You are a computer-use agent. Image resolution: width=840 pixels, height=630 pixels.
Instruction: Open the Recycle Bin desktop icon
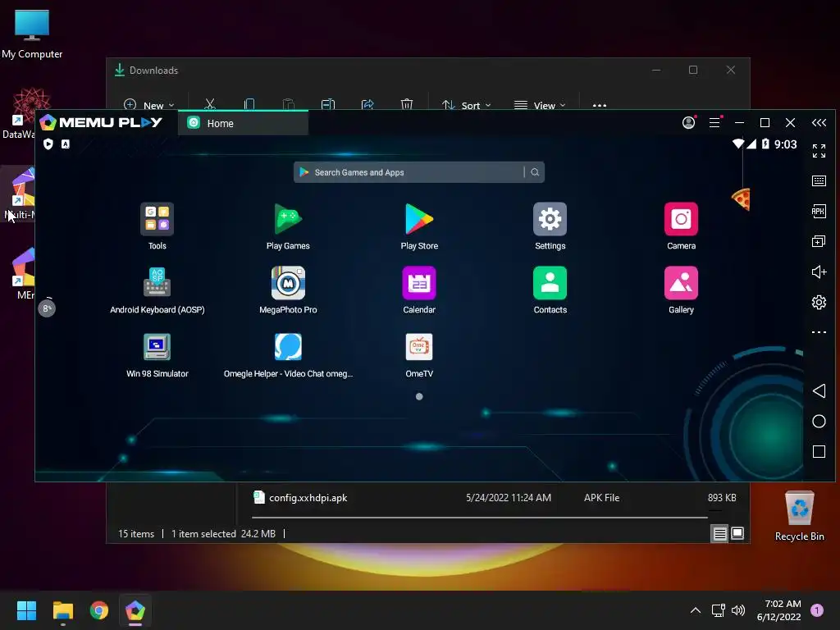799,516
